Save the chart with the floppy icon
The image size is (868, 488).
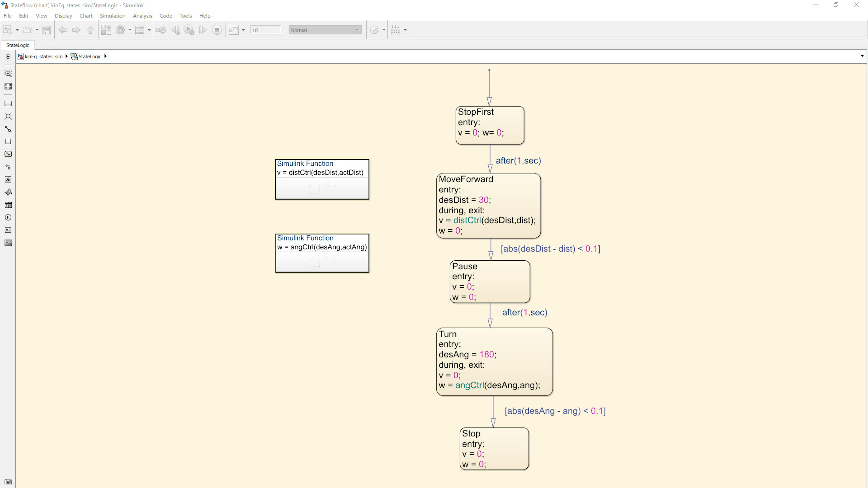click(x=46, y=30)
